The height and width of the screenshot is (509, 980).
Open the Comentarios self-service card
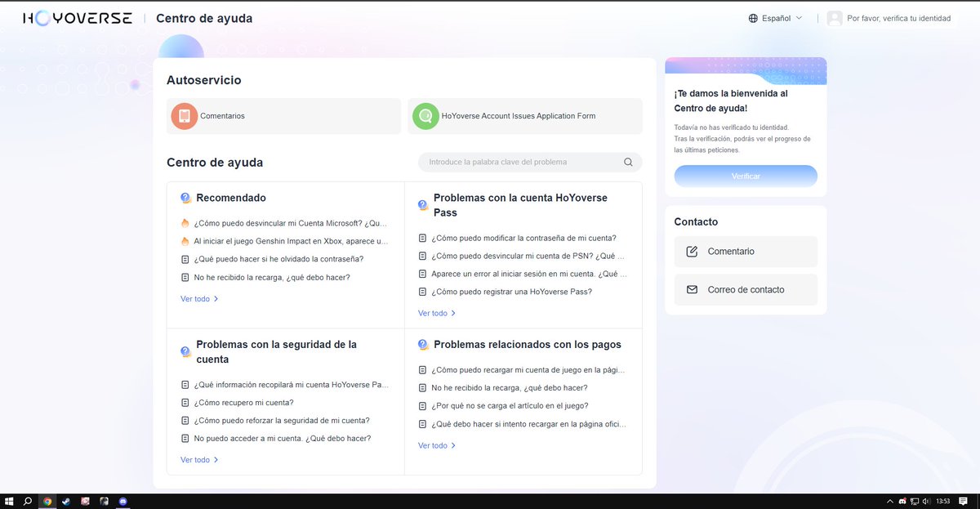pos(283,116)
